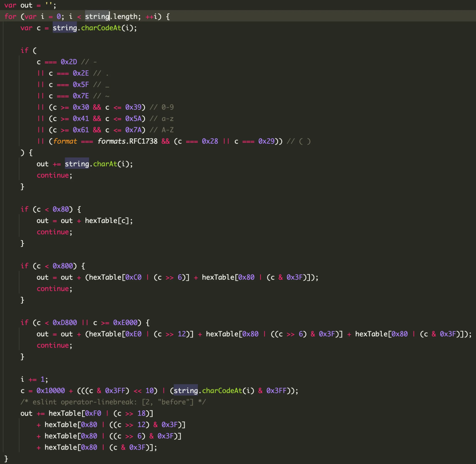Click the hex value 0xD800

[65, 323]
